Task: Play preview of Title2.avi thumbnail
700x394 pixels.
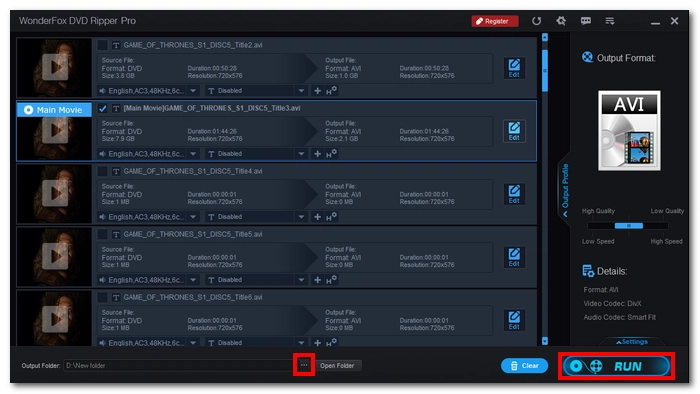Action: point(55,67)
